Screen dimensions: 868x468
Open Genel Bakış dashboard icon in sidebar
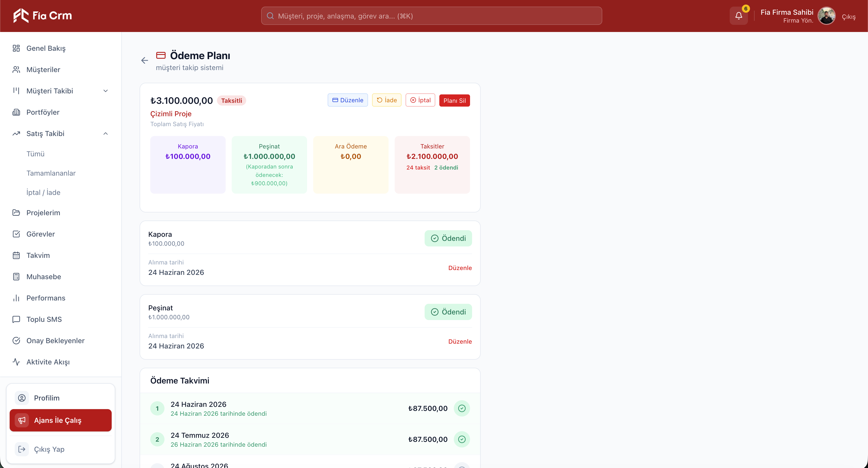pyautogui.click(x=16, y=48)
